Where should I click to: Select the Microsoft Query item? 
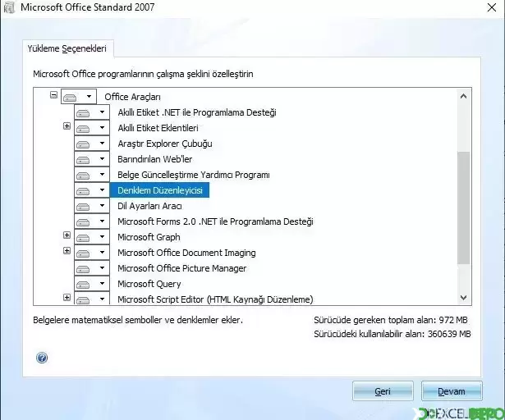point(149,284)
